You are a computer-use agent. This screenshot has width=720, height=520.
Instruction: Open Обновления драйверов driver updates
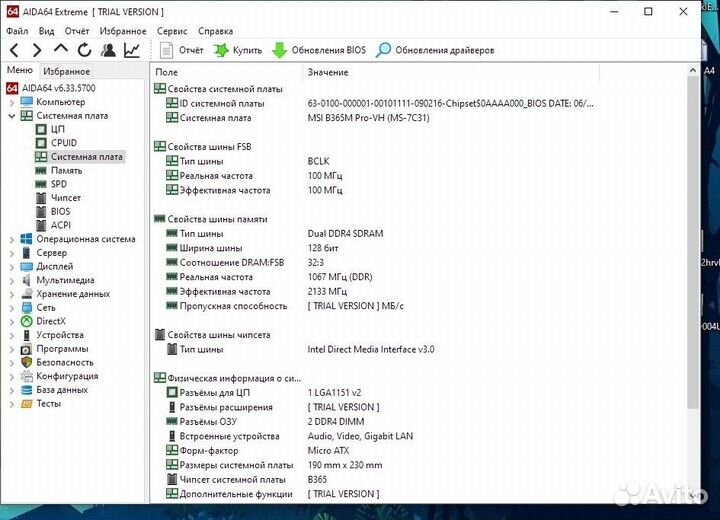click(435, 50)
